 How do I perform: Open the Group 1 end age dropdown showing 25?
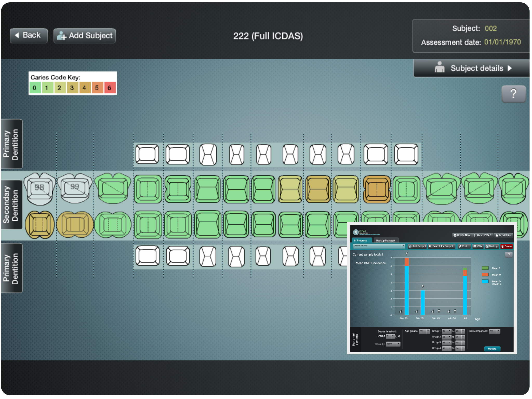[x=460, y=331]
